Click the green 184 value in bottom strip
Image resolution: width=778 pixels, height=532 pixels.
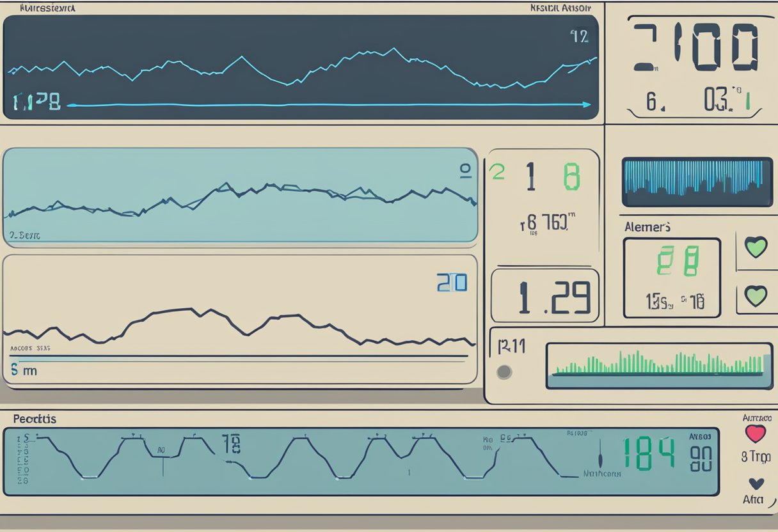[x=648, y=454]
